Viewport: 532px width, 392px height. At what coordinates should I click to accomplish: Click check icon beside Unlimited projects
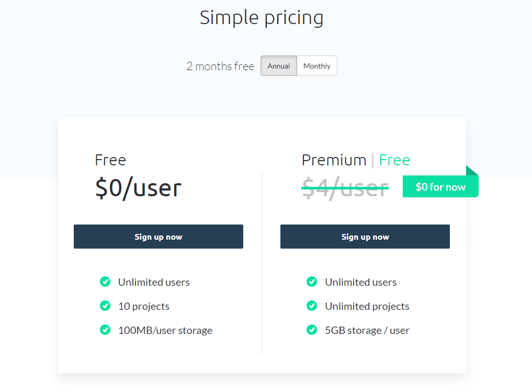(312, 306)
